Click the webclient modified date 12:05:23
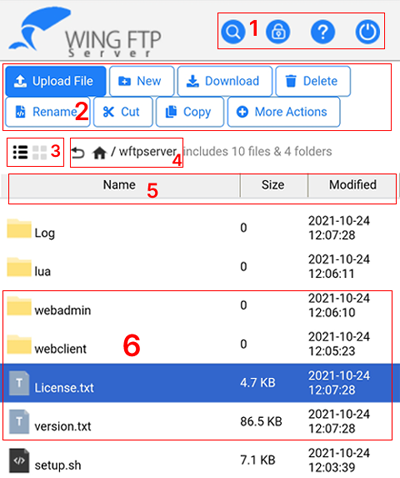 pyautogui.click(x=339, y=344)
